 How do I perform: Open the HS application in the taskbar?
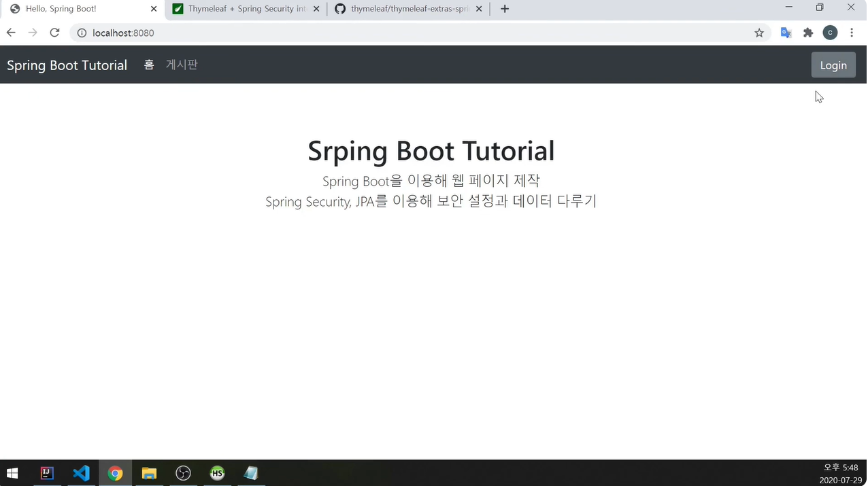pos(217,473)
